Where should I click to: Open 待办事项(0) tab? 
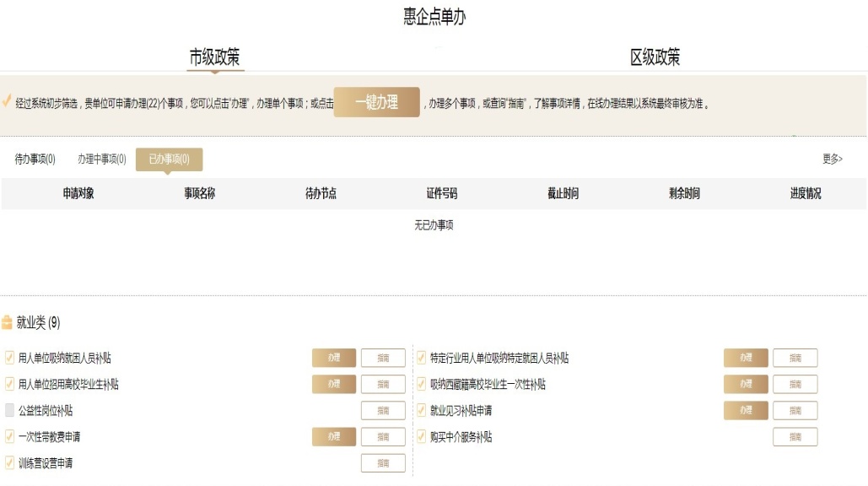pos(35,159)
